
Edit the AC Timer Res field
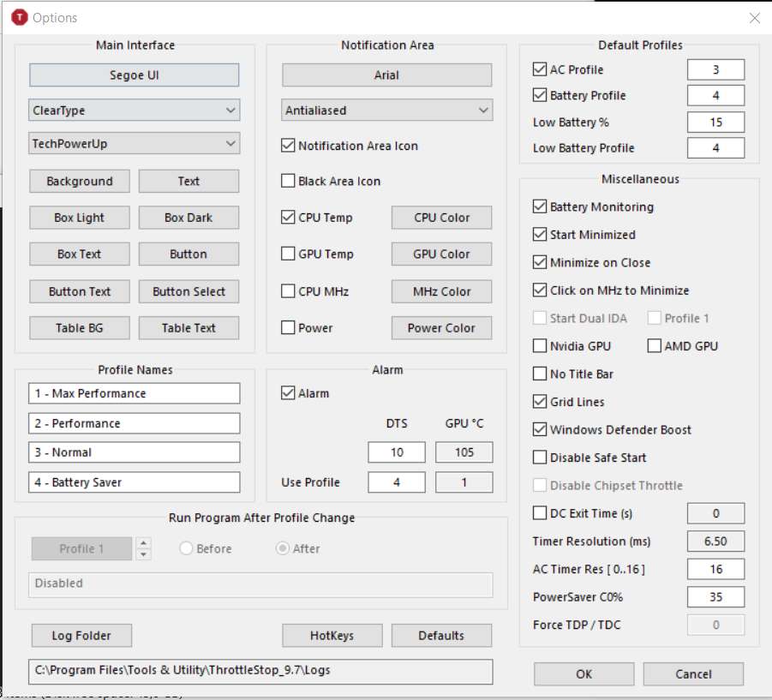pyautogui.click(x=715, y=569)
